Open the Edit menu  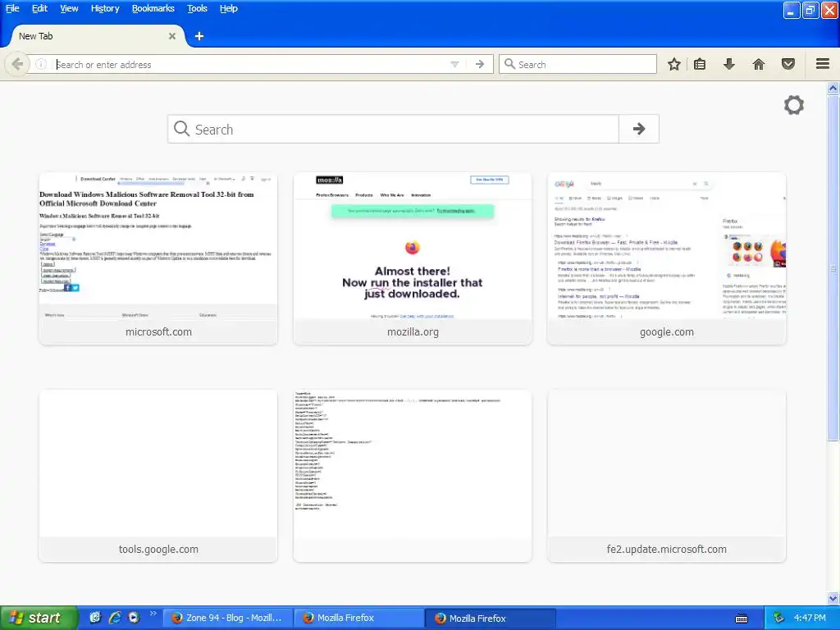(39, 8)
